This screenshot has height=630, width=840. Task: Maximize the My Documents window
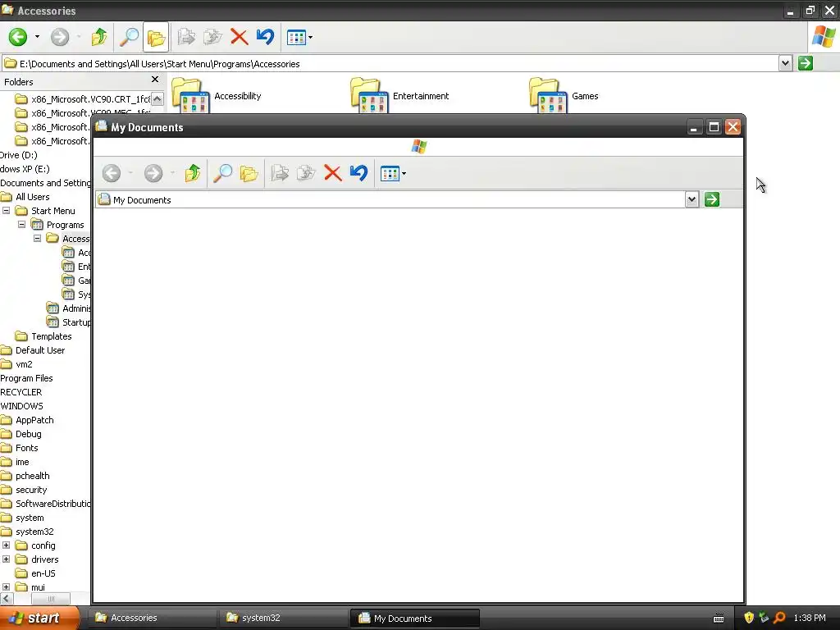click(x=714, y=127)
